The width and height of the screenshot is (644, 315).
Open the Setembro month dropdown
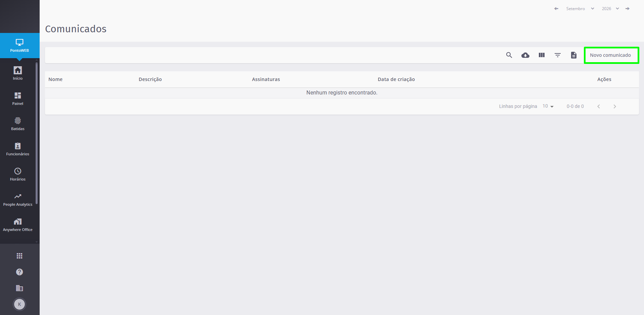(x=580, y=9)
